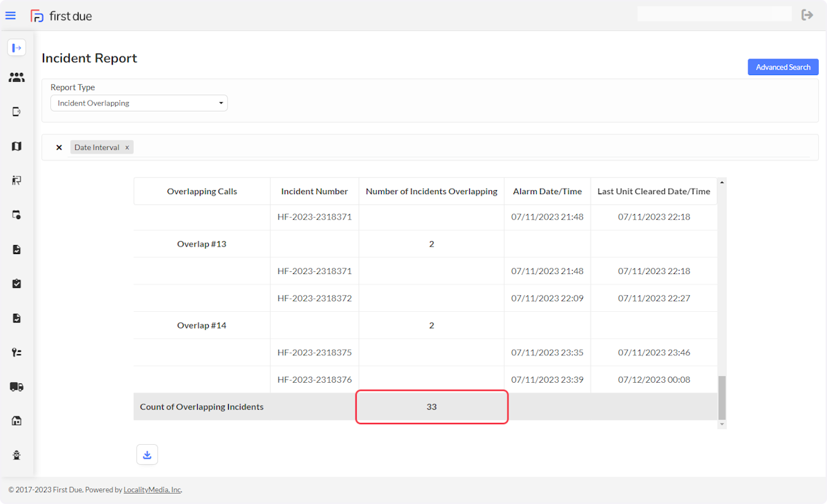Click the Count of Overlapping Incidents label
Screen dimensions: 827x504
coord(202,407)
